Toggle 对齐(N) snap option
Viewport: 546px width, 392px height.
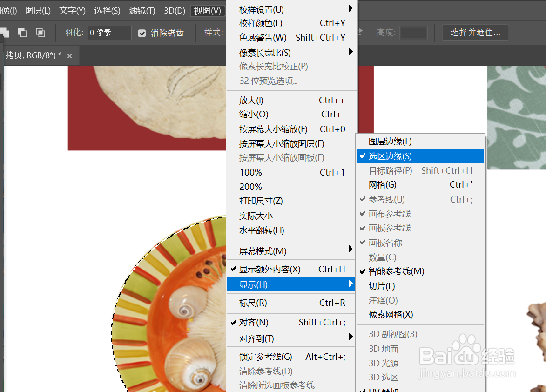(291, 322)
